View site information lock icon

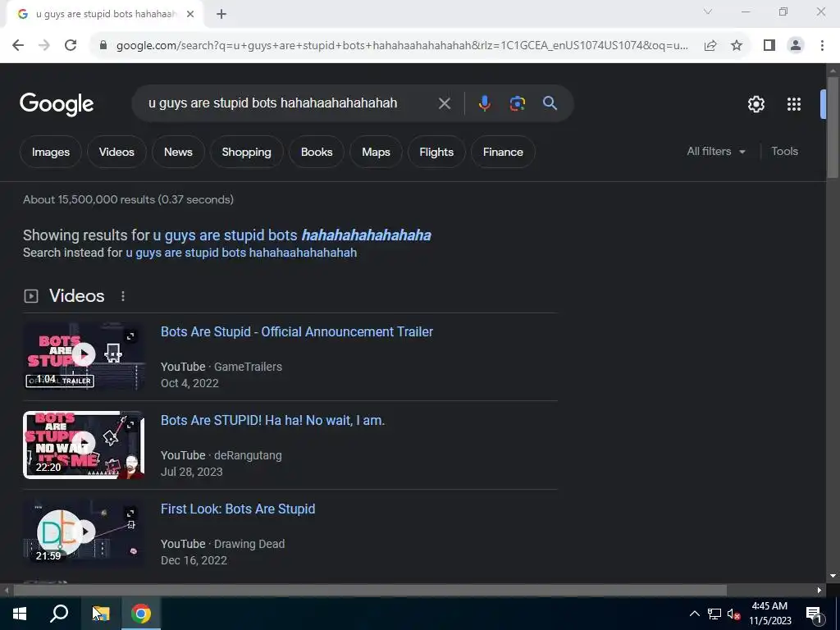click(104, 45)
